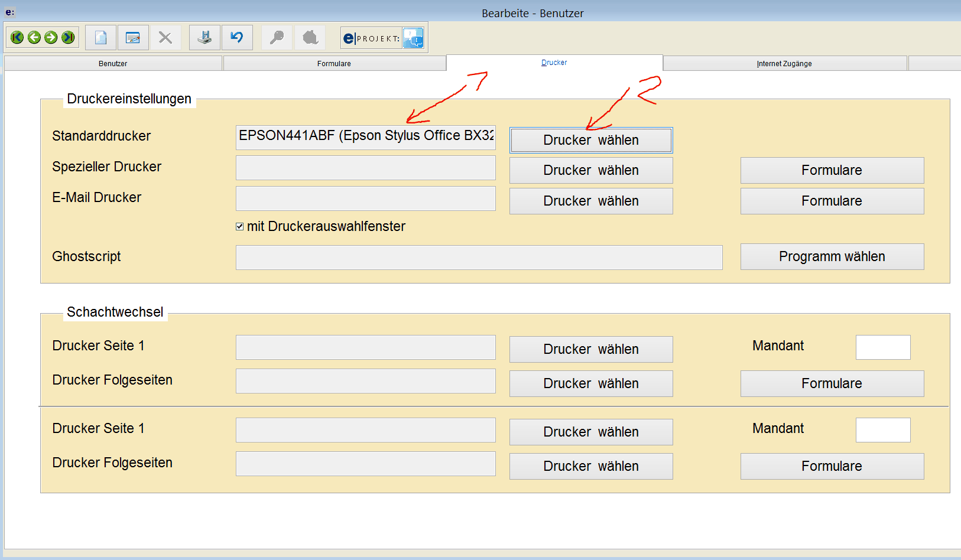Open Formulare for Spezieller Drucker
961x560 pixels.
tap(832, 170)
